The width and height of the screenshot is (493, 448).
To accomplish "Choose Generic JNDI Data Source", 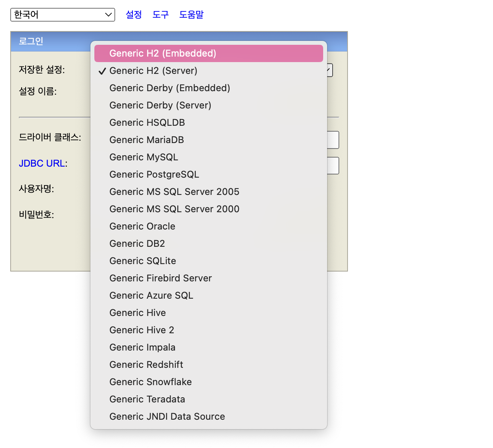I will [209, 417].
